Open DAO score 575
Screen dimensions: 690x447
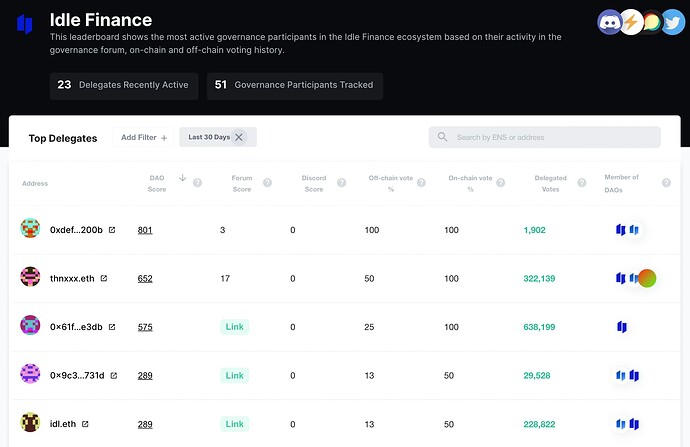[145, 327]
